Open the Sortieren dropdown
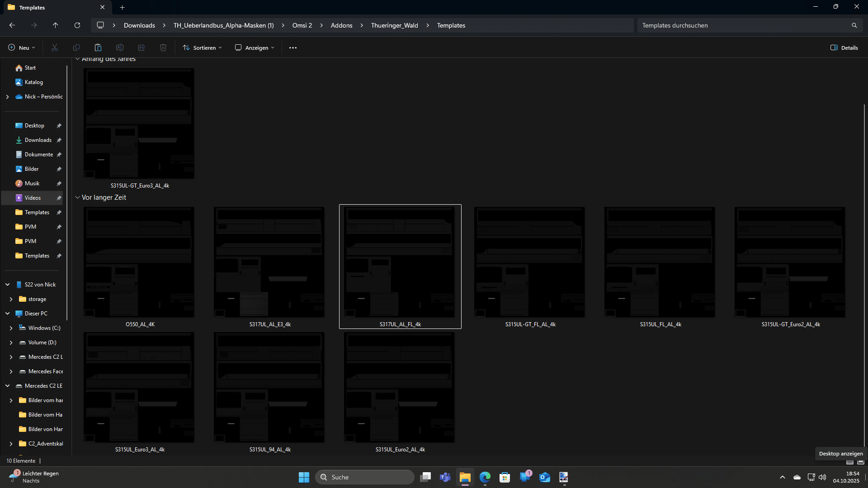The width and height of the screenshot is (868, 488). pyautogui.click(x=202, y=47)
